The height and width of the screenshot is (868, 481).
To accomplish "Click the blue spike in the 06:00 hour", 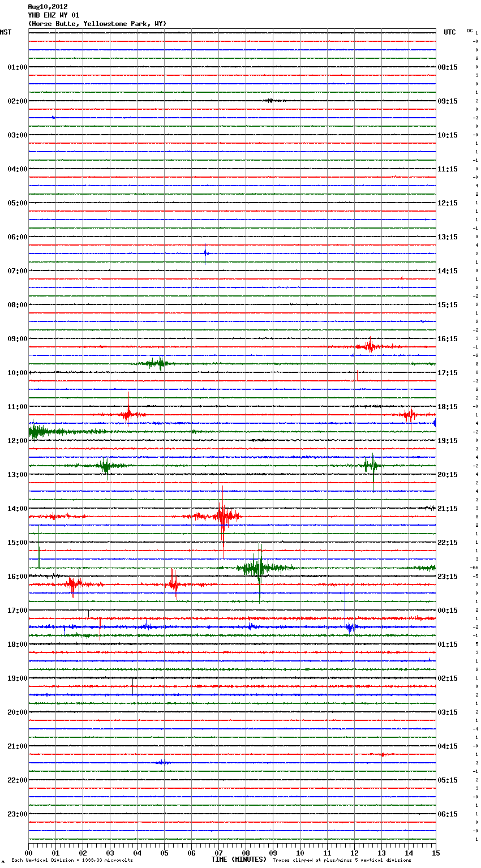I will [205, 253].
